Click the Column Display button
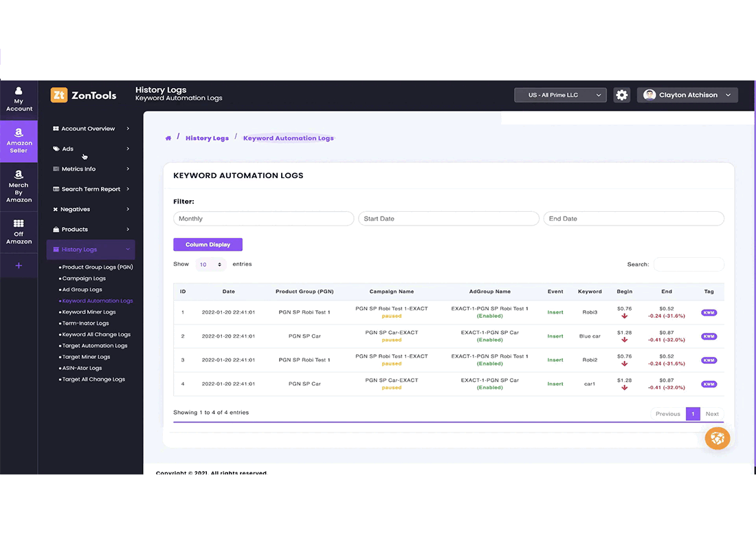Screen dimensions: 756x557 [x=208, y=245]
